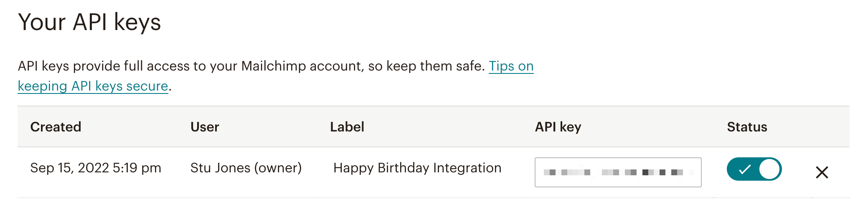The image size is (868, 212).
Task: Click the checkmark inside the status toggle
Action: coord(744,169)
